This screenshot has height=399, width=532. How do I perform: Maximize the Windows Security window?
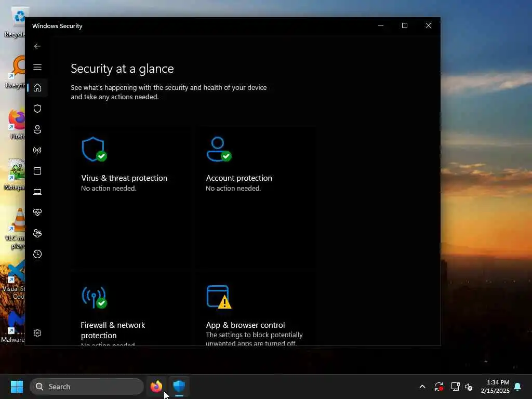point(404,25)
